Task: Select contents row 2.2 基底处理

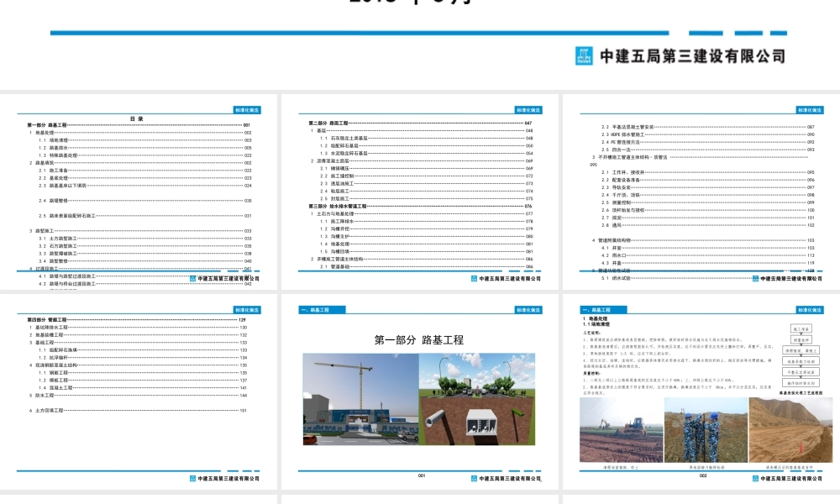Action: (144, 178)
